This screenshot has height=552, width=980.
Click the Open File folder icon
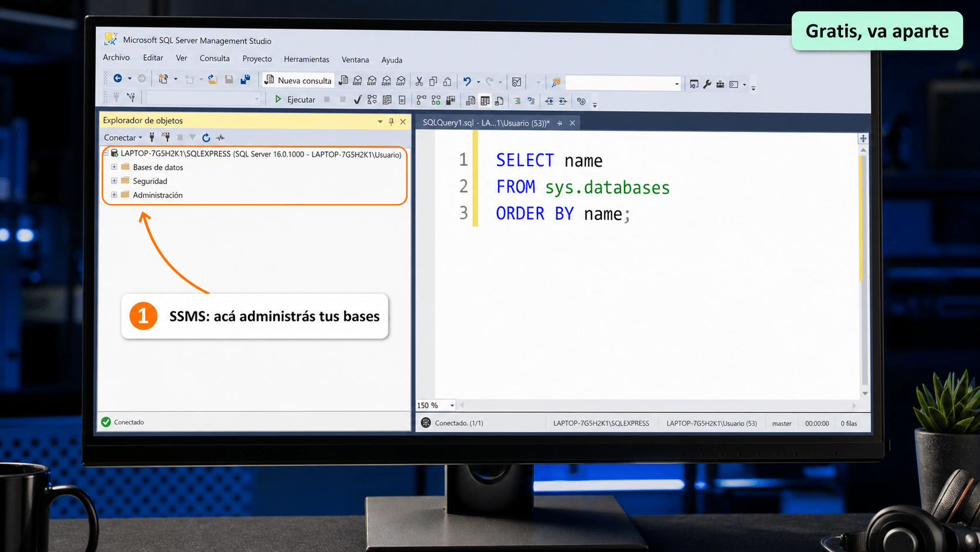point(213,79)
